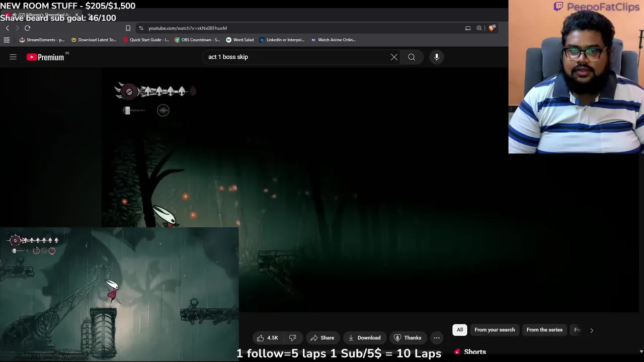Image resolution: width=644 pixels, height=362 pixels.
Task: Open the zoom magnifier icon in address bar
Action: point(479,28)
